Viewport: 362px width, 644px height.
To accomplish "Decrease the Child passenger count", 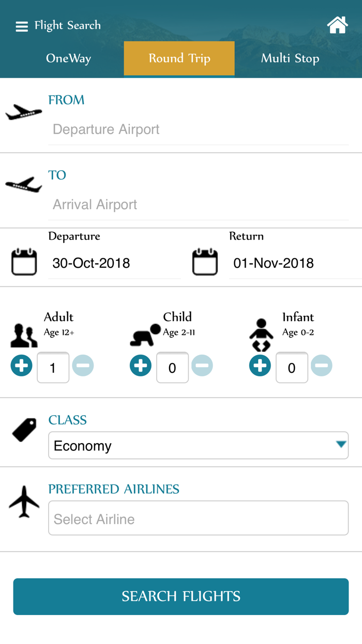I will point(203,365).
